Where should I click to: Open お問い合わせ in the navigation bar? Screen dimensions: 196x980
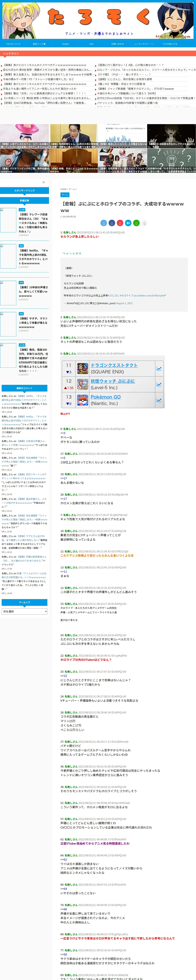tap(118, 44)
